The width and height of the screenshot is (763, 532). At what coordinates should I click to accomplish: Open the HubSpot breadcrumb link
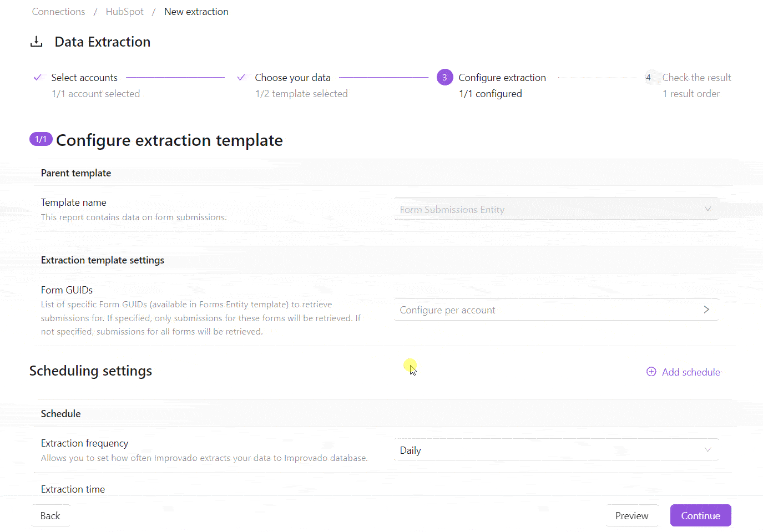click(x=124, y=12)
